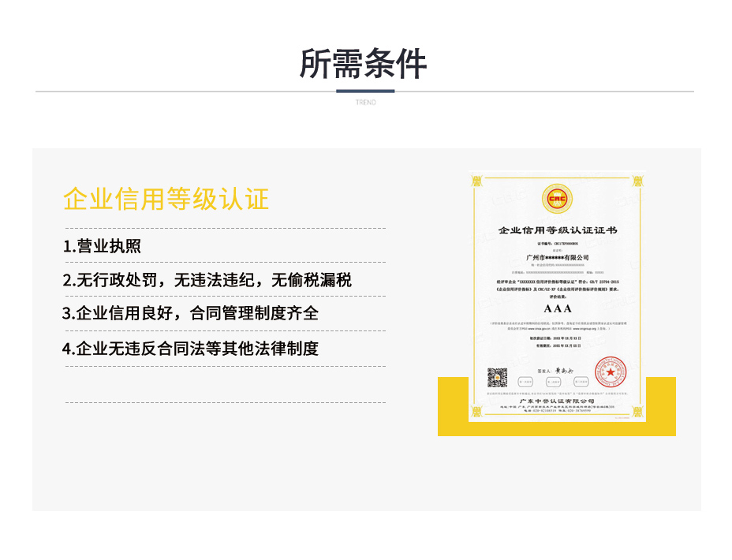Click the 所需条件 page heading

click(364, 64)
